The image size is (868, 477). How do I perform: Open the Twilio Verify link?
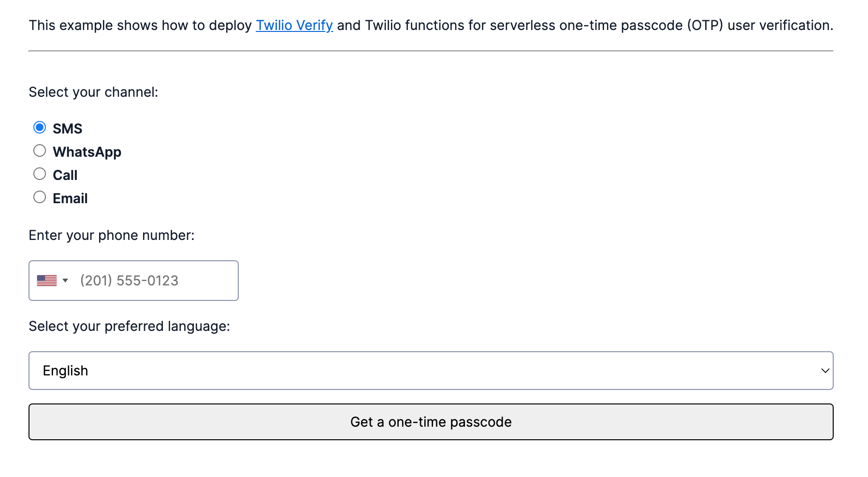294,25
